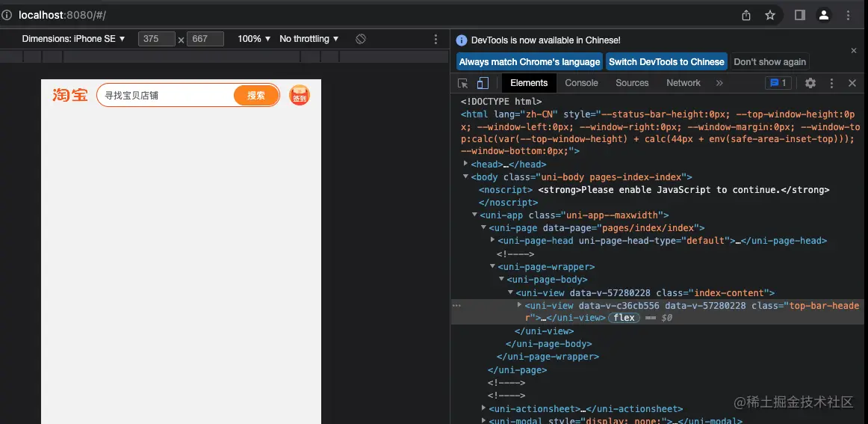Screen dimensions: 868x424
Task: Switch to the Network tab
Action: point(683,83)
